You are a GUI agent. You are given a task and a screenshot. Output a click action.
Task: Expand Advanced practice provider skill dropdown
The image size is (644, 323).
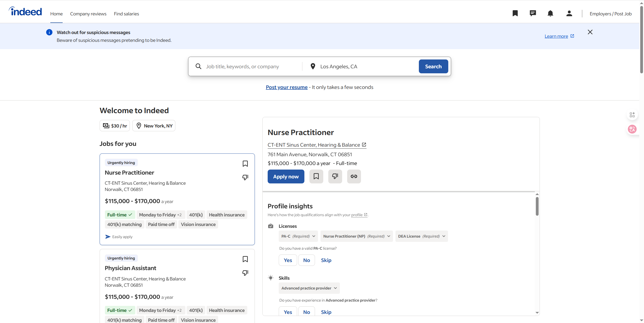pos(309,288)
